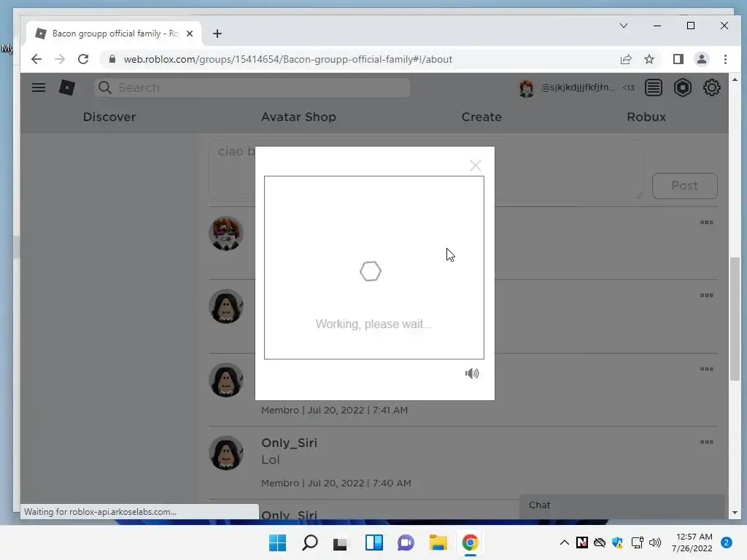Open a new browser tab

[217, 34]
